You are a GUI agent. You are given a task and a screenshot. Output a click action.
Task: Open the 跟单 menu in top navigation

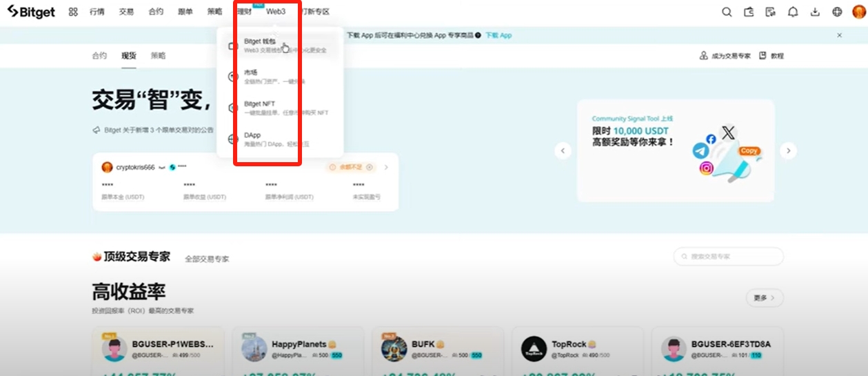click(x=185, y=12)
